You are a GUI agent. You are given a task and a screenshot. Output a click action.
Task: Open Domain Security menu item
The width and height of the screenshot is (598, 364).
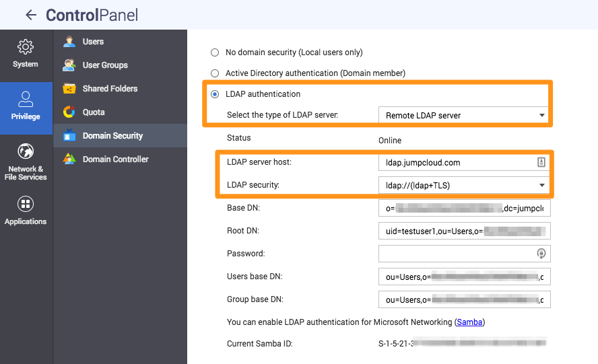(x=112, y=136)
